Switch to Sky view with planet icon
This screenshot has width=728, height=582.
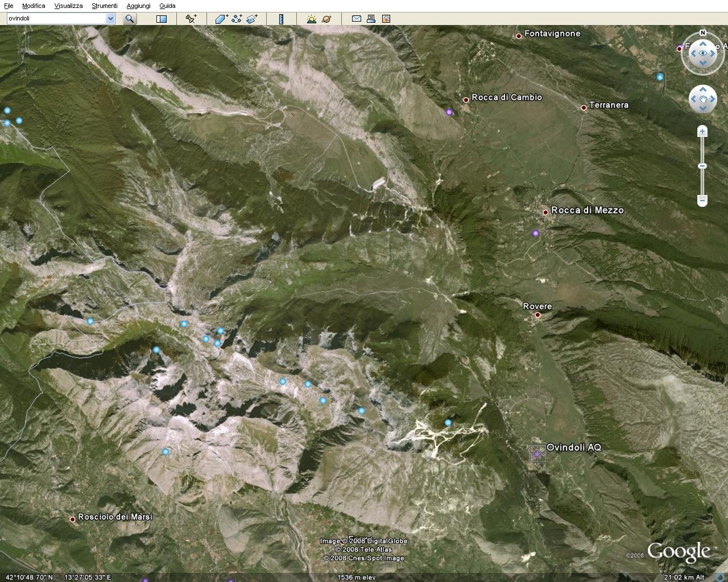pos(326,19)
